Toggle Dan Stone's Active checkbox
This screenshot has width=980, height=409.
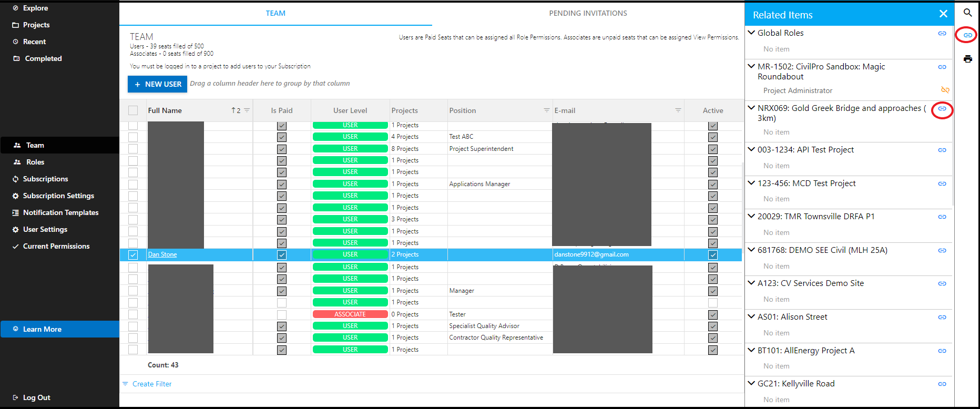[712, 255]
